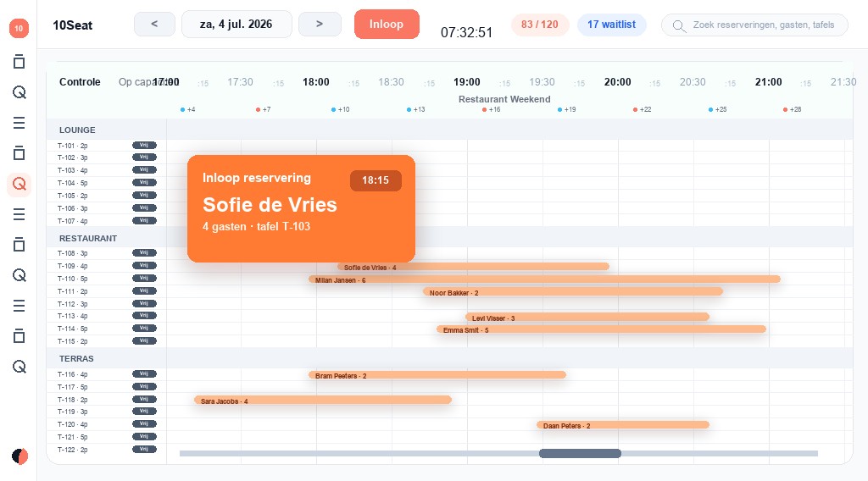Focus the Zoek reserveringen search field
This screenshot has width=868, height=481.
click(754, 25)
